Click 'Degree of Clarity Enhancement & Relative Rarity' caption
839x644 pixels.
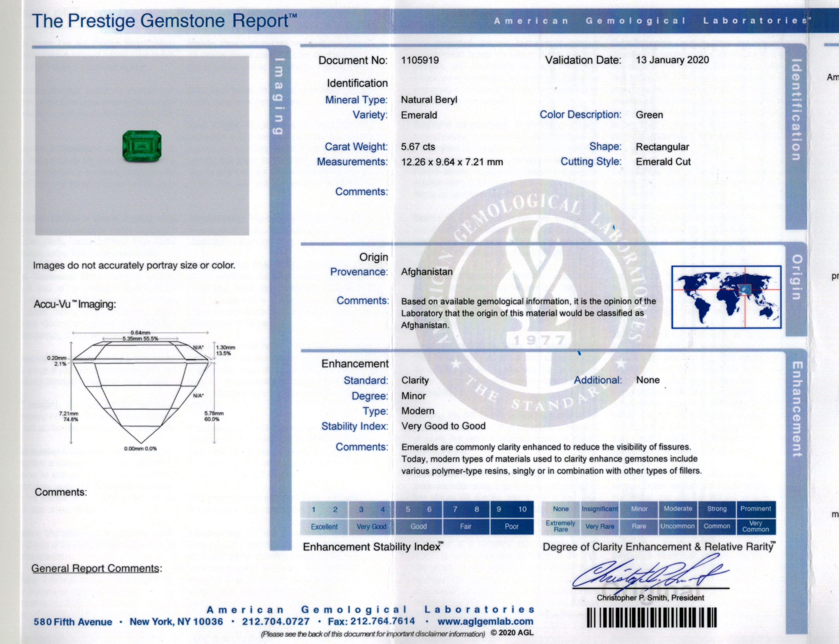[x=659, y=547]
